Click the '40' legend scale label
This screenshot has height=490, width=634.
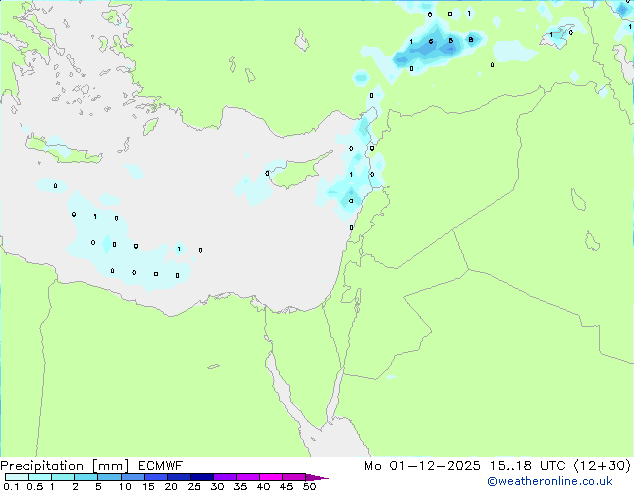(x=263, y=486)
